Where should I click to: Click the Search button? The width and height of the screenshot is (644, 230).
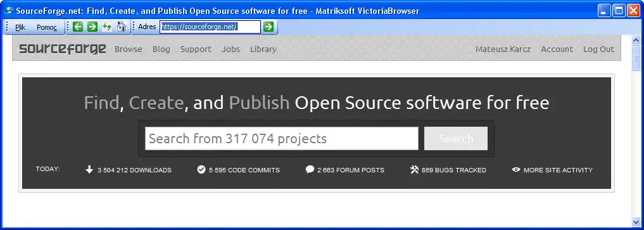456,138
